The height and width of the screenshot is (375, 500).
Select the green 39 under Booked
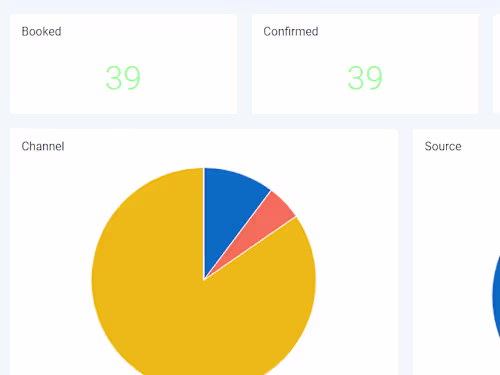pos(123,78)
